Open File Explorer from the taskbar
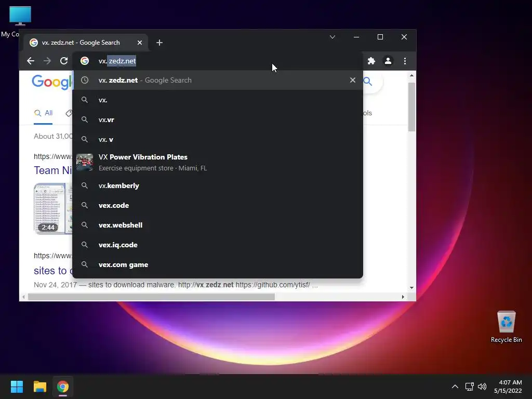The image size is (532, 399). click(39, 387)
